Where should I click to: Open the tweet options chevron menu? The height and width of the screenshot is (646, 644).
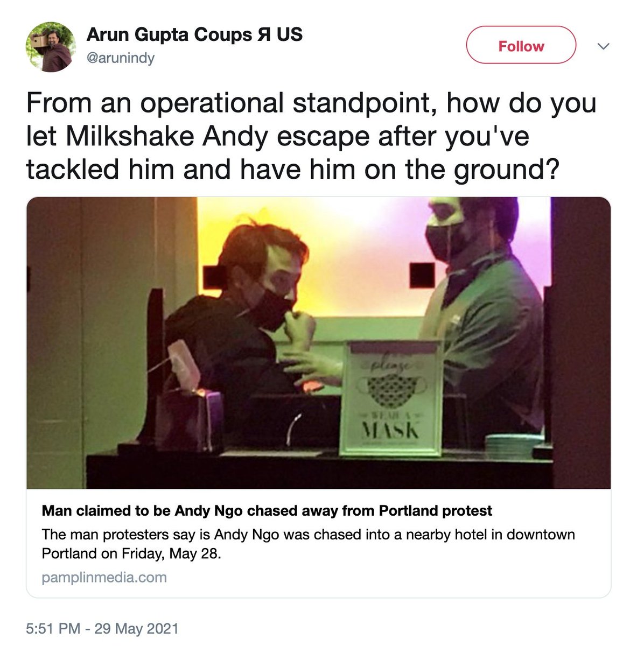[604, 46]
